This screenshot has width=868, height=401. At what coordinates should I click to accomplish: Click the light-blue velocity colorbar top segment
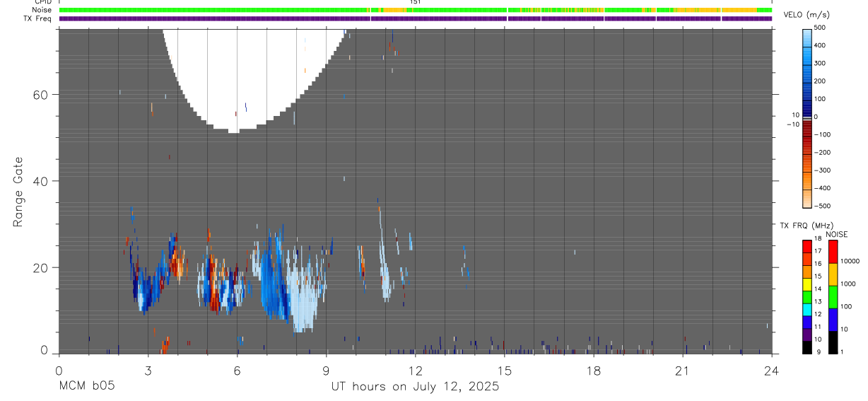coord(807,37)
